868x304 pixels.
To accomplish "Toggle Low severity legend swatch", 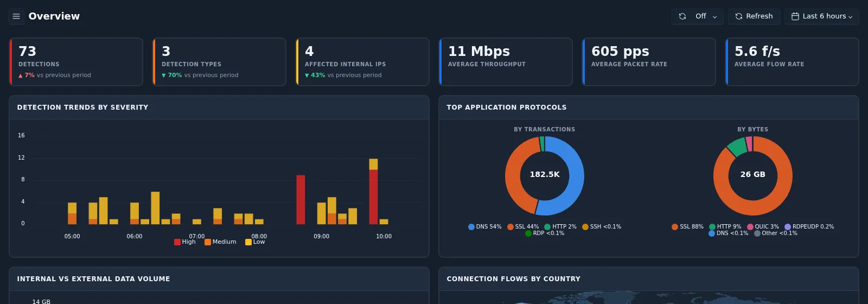I will point(248,242).
